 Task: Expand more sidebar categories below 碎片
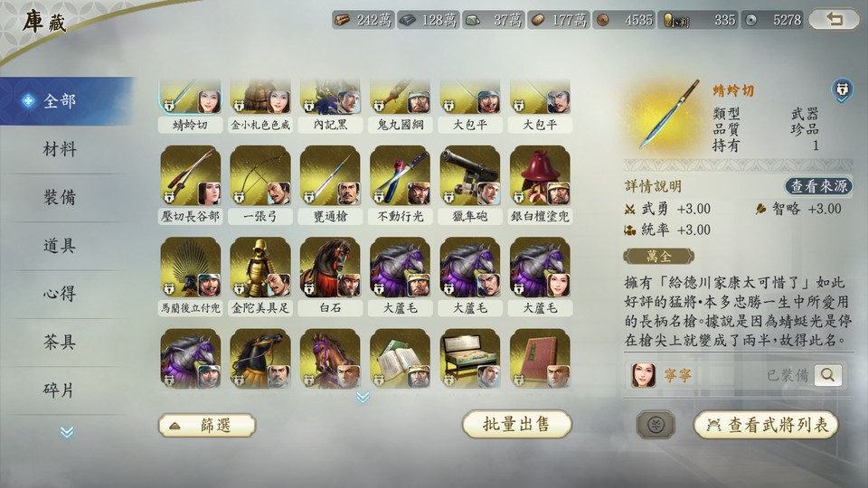coord(66,432)
